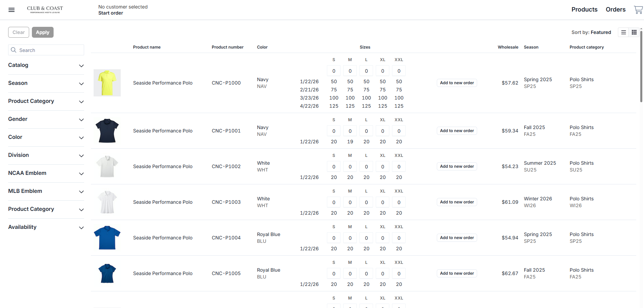Image resolution: width=644 pixels, height=308 pixels.
Task: Click the size M quantity field for CNC-P1001
Action: (350, 131)
